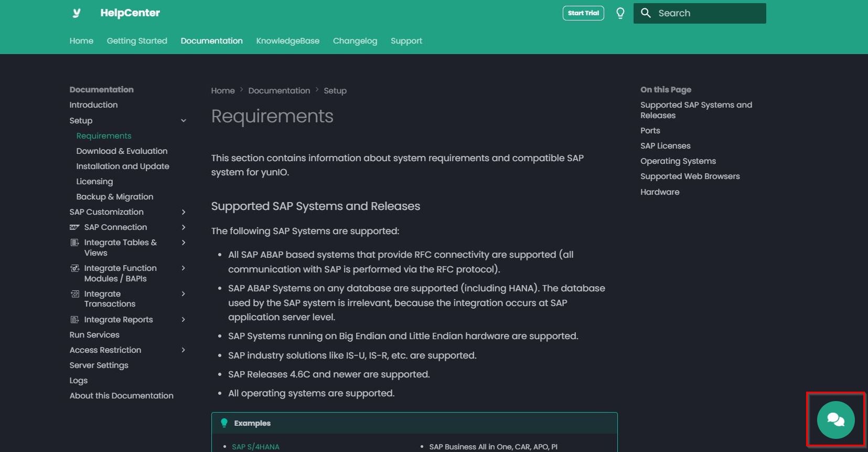Jump to Supported Web Browsers section
868x452 pixels.
[690, 176]
